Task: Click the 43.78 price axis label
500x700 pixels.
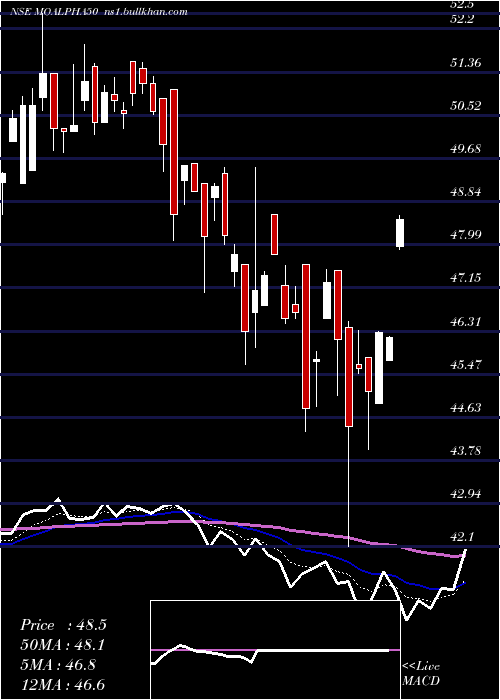Action: 466,450
